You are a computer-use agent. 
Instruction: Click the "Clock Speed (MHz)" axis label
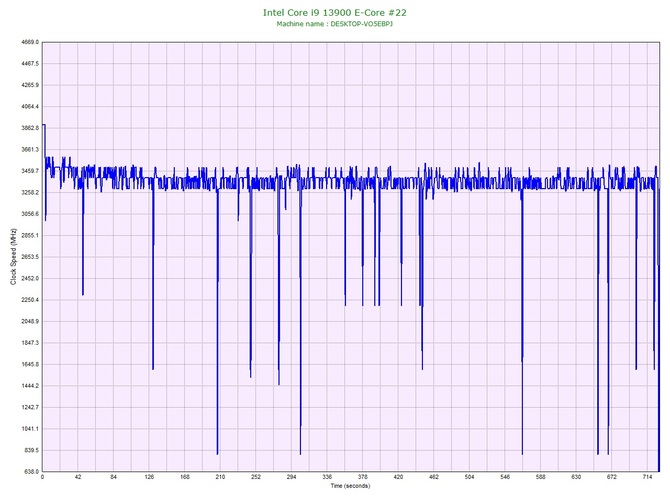pos(13,257)
